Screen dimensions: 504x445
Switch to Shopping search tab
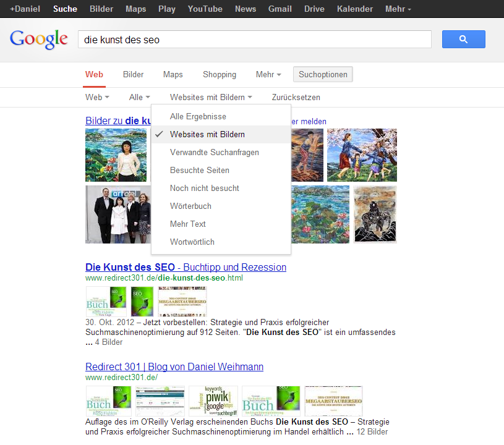click(x=220, y=75)
